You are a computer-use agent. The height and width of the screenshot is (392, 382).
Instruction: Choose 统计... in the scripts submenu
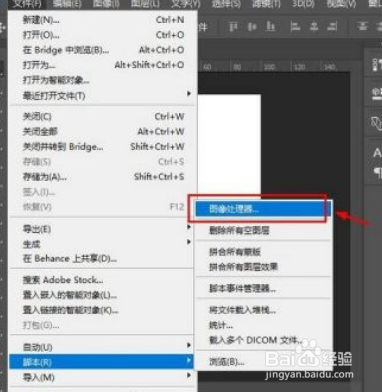point(263,325)
